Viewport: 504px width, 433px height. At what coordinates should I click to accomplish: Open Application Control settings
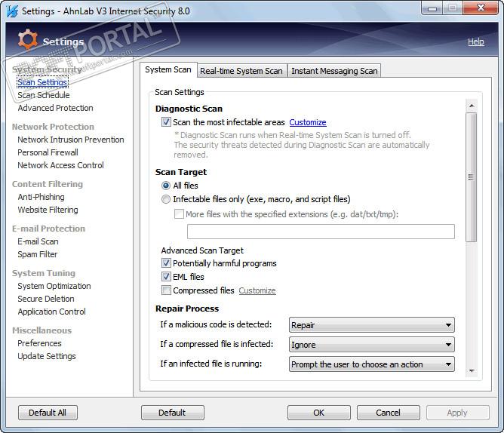tap(52, 312)
